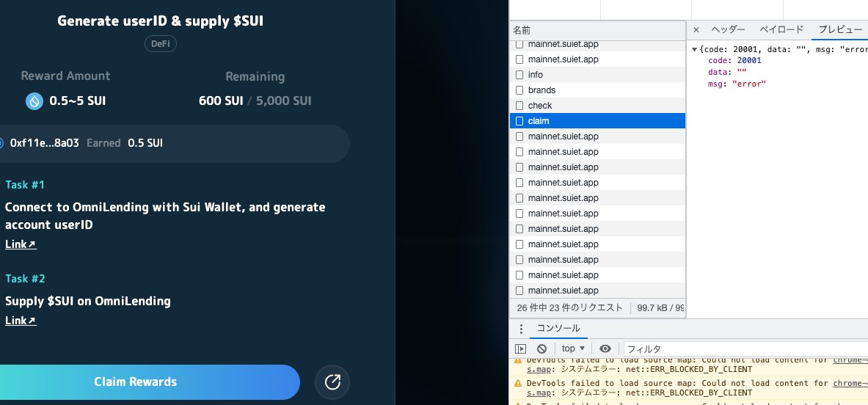Viewport: 868px width, 405px height.
Task: Click the 26 件中 23 件のリクエスト status text
Action: pos(569,308)
